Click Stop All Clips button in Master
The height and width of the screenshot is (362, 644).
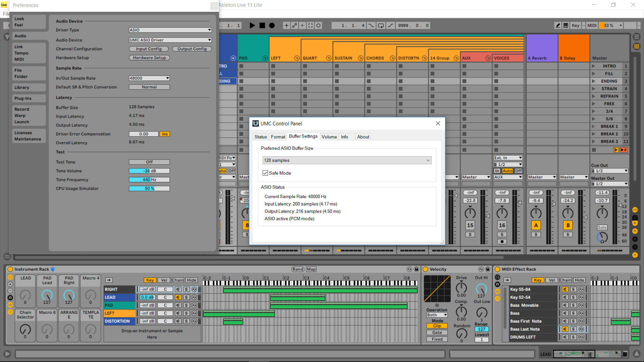(594, 150)
